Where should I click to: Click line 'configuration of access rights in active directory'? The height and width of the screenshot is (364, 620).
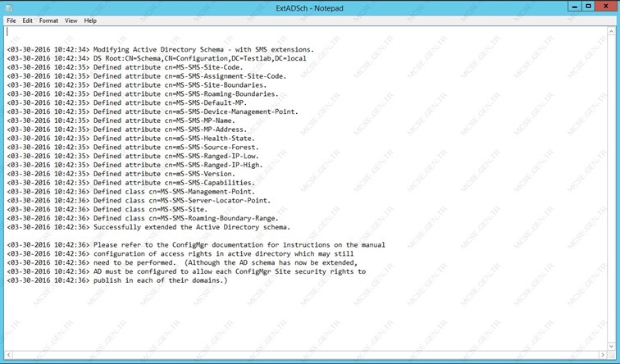180,253
